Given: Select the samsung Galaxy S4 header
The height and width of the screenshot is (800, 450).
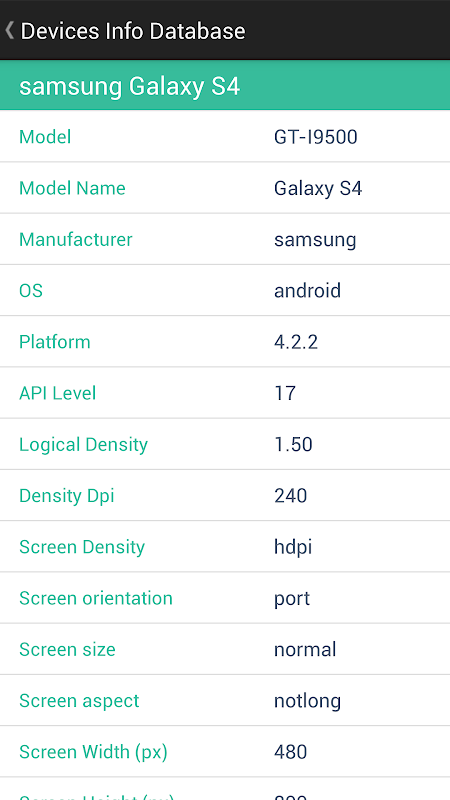Looking at the screenshot, I should [225, 85].
